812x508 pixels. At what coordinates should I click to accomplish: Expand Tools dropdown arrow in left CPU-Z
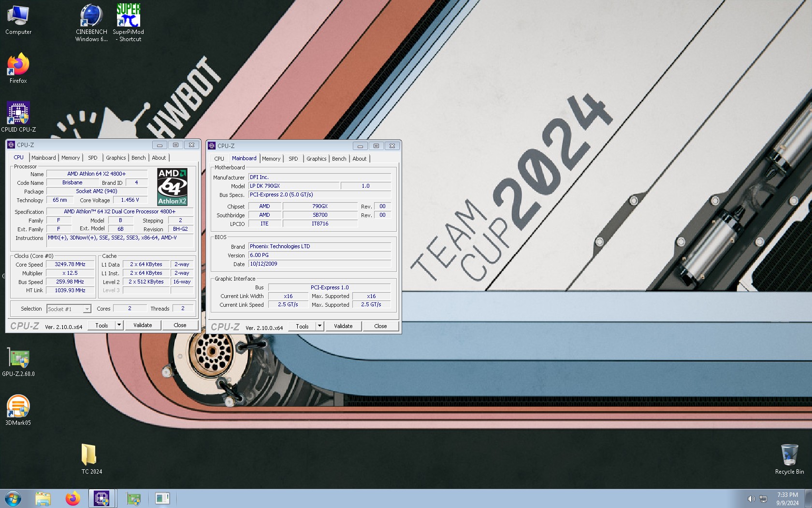tap(119, 325)
